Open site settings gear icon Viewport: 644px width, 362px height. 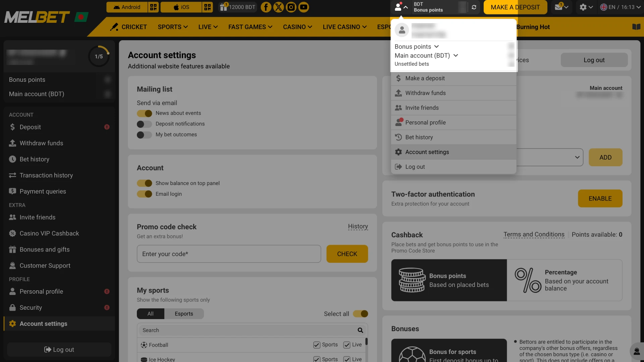point(584,7)
